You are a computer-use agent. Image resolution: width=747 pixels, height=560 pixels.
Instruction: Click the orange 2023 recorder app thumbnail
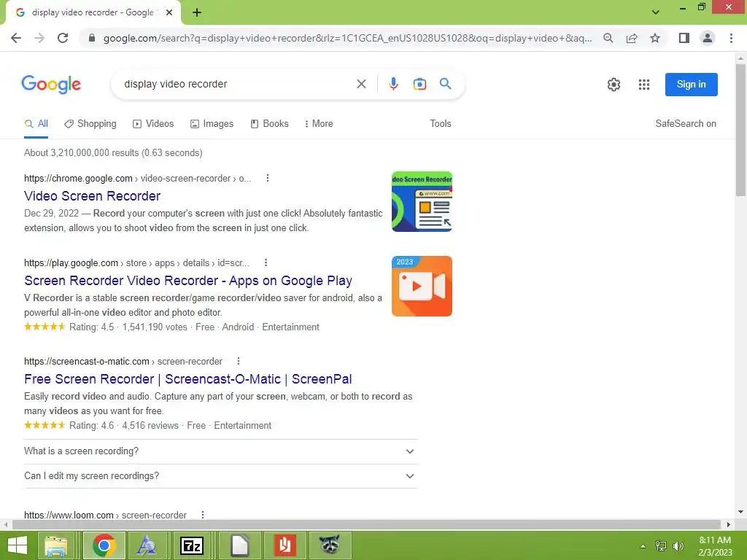(422, 286)
